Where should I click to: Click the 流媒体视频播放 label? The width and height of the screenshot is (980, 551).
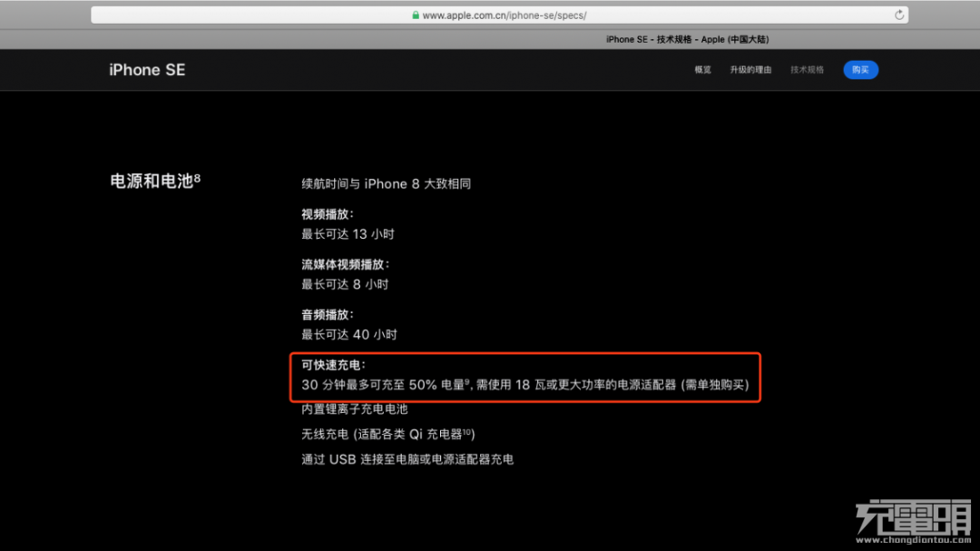345,264
